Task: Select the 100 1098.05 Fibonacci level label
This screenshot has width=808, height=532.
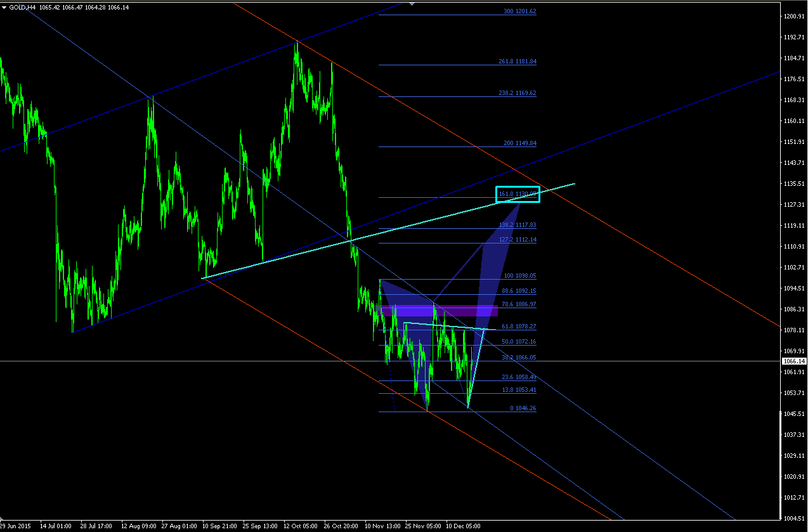Action: pos(520,276)
